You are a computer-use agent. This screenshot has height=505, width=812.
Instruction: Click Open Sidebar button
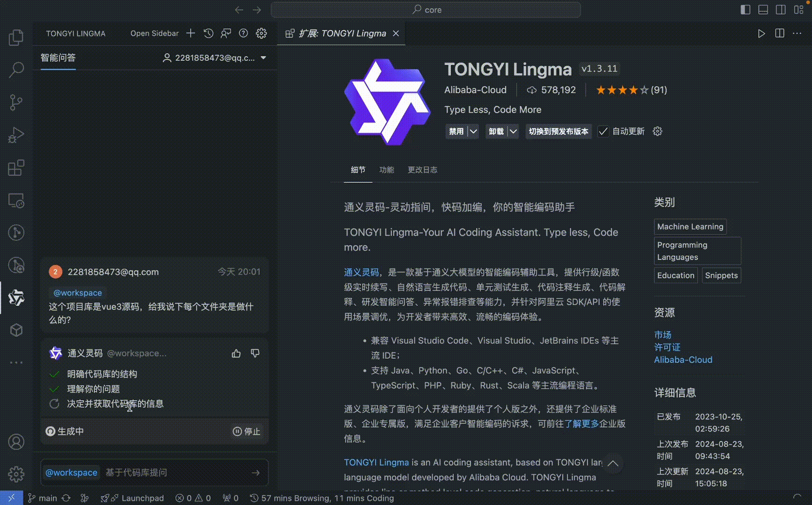[x=154, y=33]
